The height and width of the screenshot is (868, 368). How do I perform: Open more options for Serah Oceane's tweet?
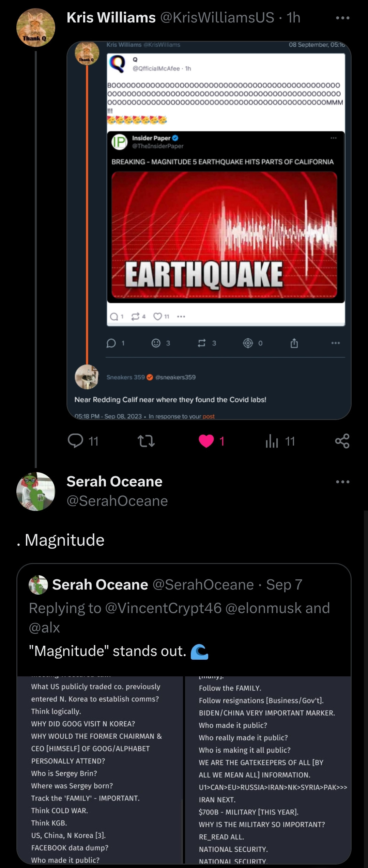(x=342, y=482)
